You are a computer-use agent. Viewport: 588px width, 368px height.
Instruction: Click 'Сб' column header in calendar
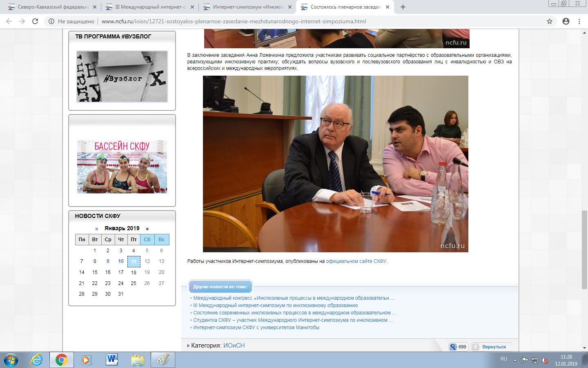(x=147, y=240)
